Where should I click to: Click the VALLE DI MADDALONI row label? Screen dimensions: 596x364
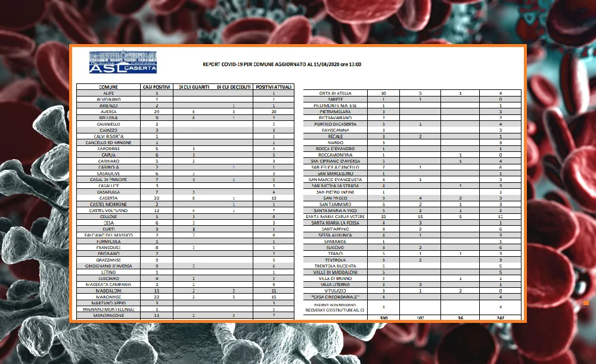pyautogui.click(x=335, y=272)
